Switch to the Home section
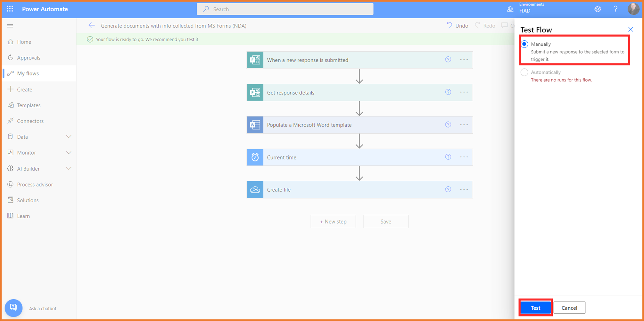 [24, 42]
